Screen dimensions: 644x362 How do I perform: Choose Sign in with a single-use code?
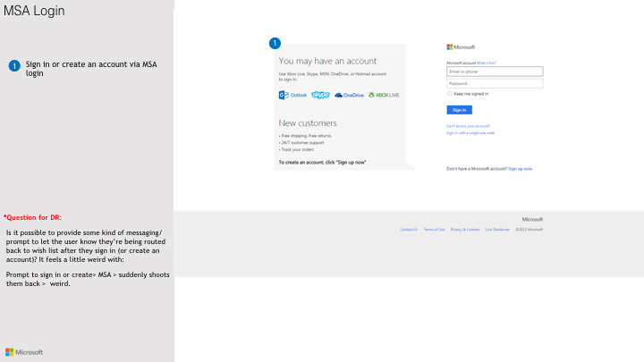point(470,133)
